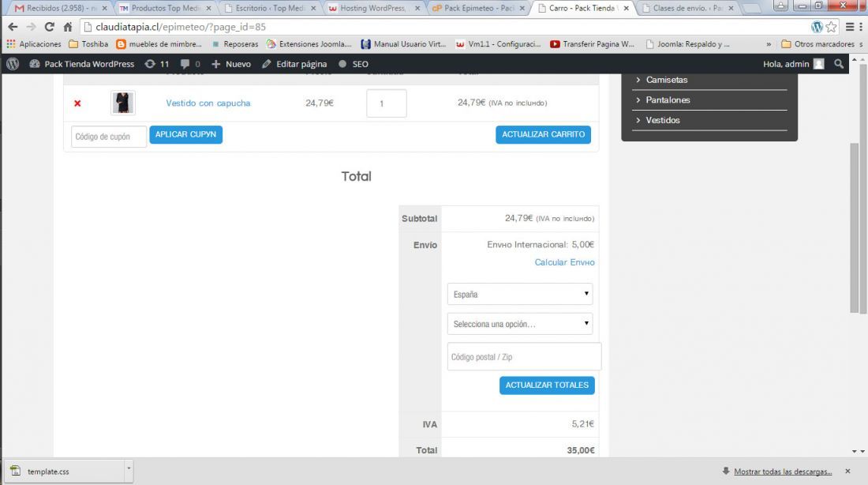
Task: Open the browser home page icon
Action: click(x=68, y=27)
